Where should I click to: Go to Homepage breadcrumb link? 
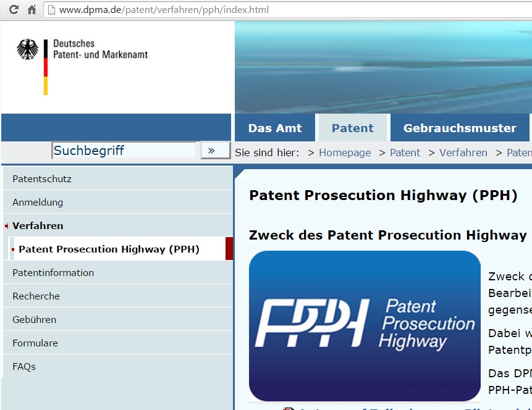click(345, 153)
